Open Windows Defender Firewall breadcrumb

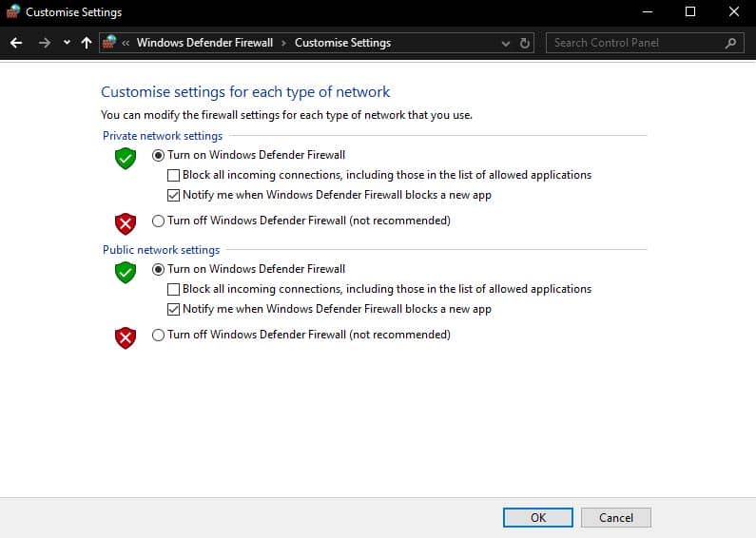click(204, 43)
